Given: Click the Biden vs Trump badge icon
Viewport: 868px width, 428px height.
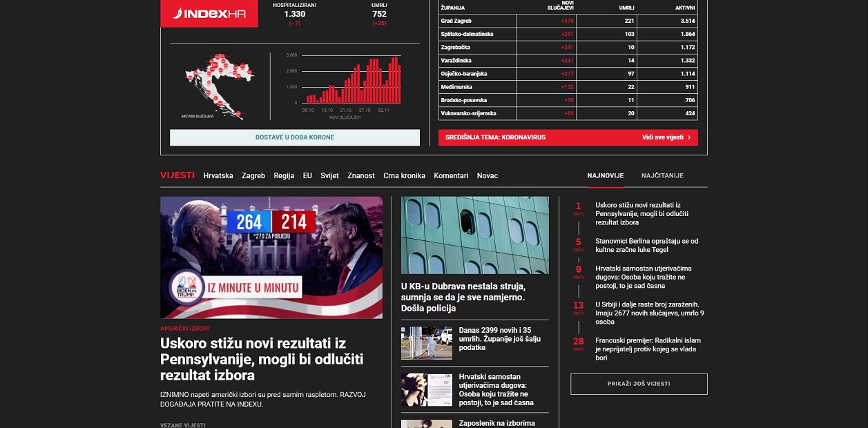Looking at the screenshot, I should click(186, 286).
